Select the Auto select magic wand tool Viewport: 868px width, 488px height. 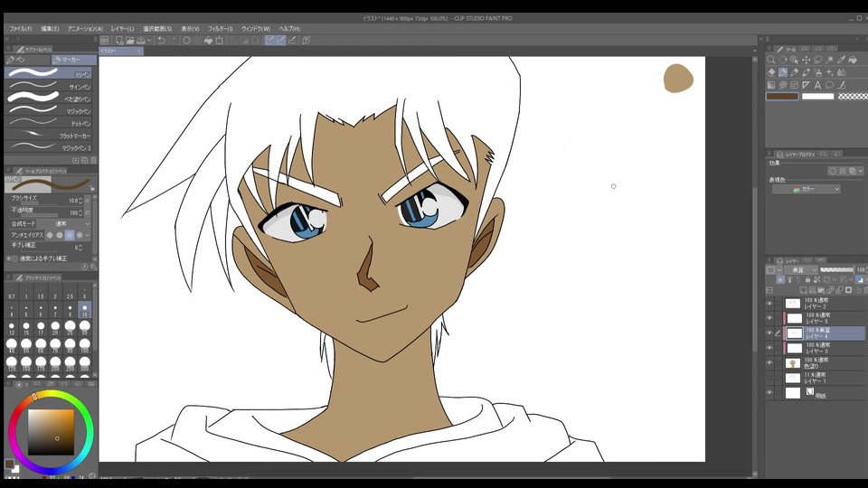click(x=829, y=61)
